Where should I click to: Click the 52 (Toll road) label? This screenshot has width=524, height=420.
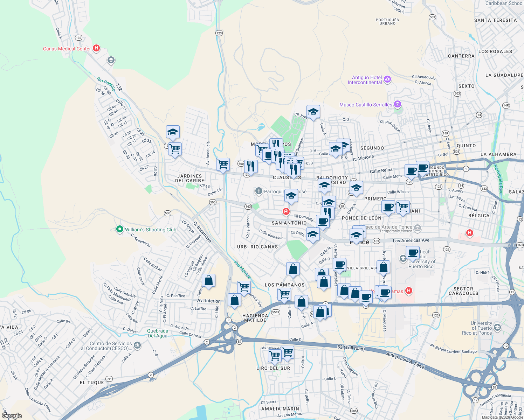[351, 348]
